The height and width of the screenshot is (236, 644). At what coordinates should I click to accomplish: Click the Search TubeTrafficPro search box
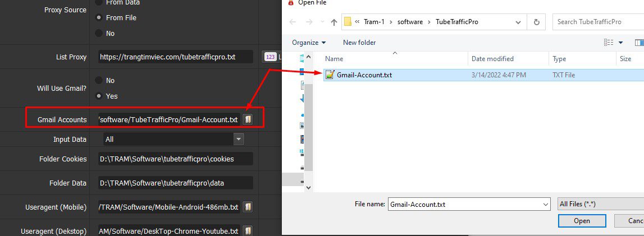click(x=598, y=22)
